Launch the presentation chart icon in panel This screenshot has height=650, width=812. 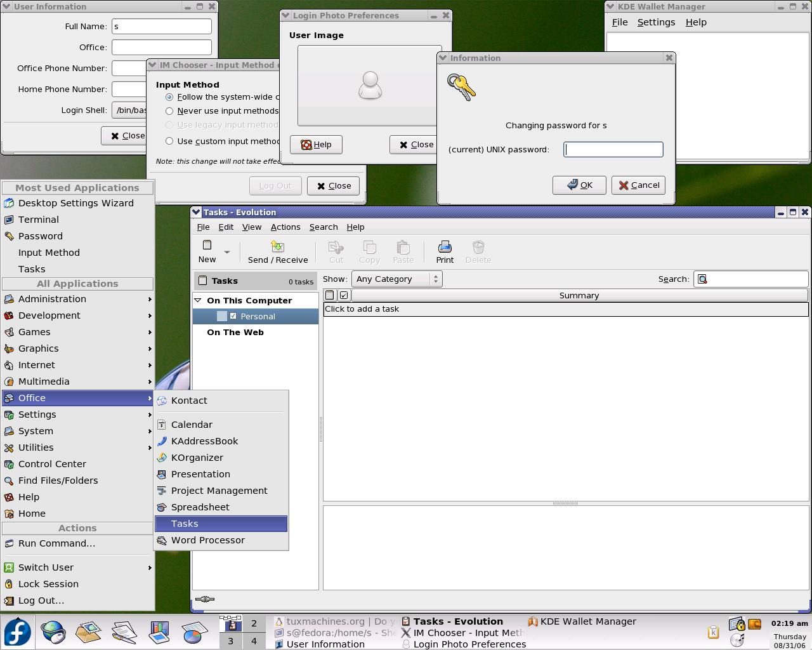click(x=159, y=632)
